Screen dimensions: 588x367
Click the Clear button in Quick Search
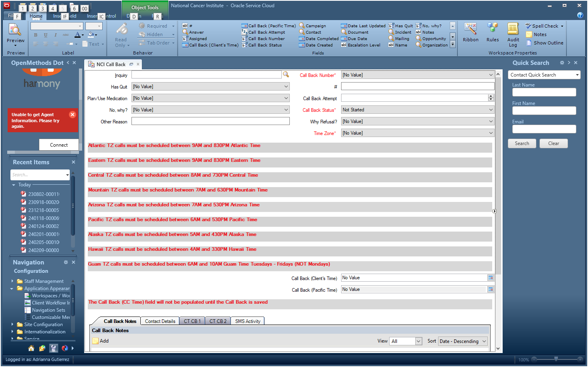pyautogui.click(x=554, y=143)
